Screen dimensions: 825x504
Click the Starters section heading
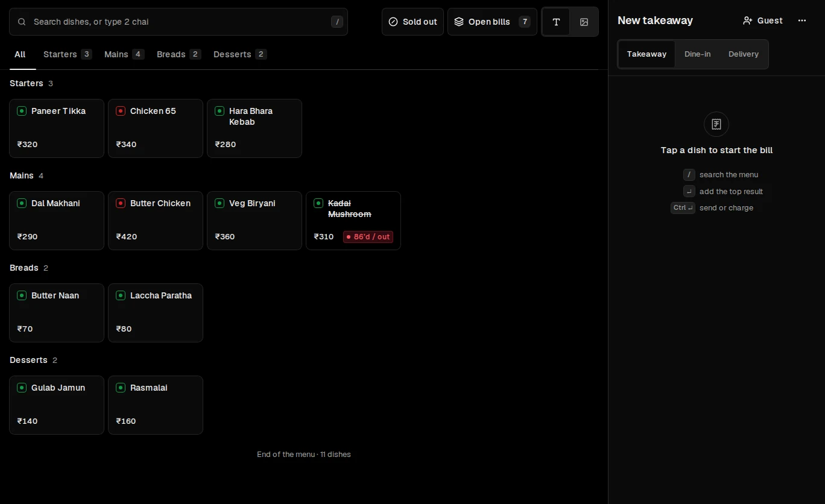[27, 83]
